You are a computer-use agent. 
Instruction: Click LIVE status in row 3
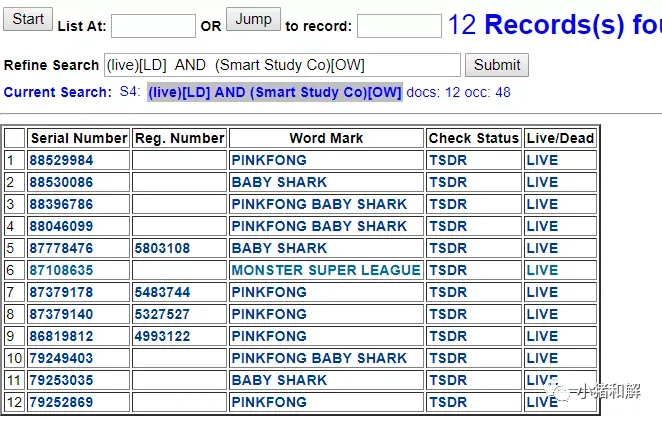pyautogui.click(x=543, y=204)
